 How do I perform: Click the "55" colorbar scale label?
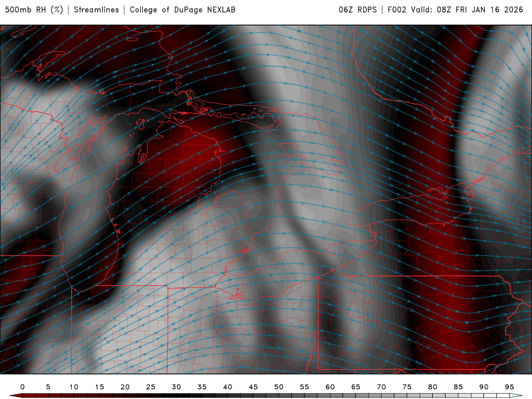(x=305, y=387)
